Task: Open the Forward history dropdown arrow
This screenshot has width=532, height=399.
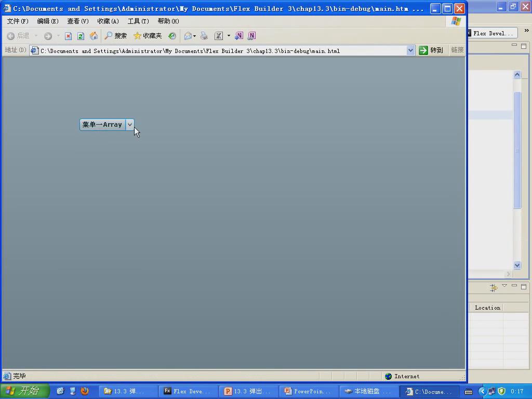Action: coord(58,36)
